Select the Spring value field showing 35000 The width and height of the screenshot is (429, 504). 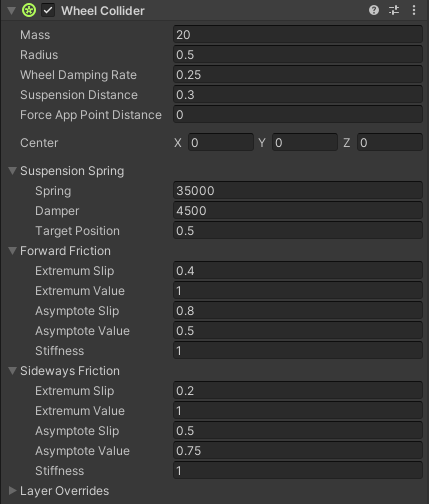[298, 191]
